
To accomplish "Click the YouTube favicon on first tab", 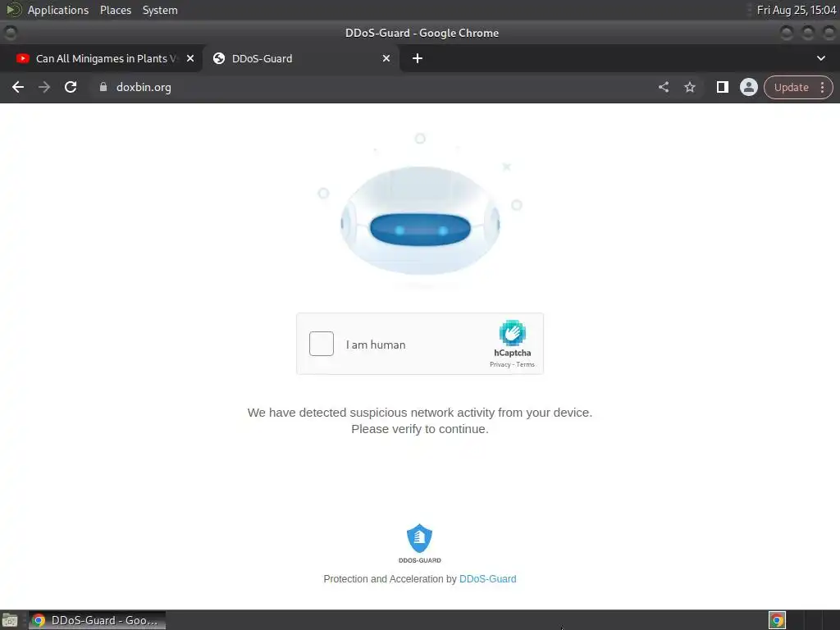I will click(x=22, y=58).
